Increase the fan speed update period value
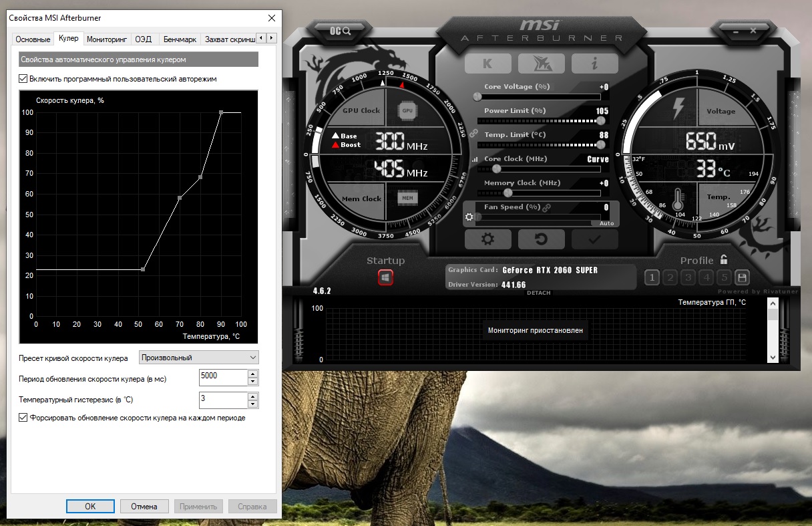The image size is (812, 526). point(252,374)
